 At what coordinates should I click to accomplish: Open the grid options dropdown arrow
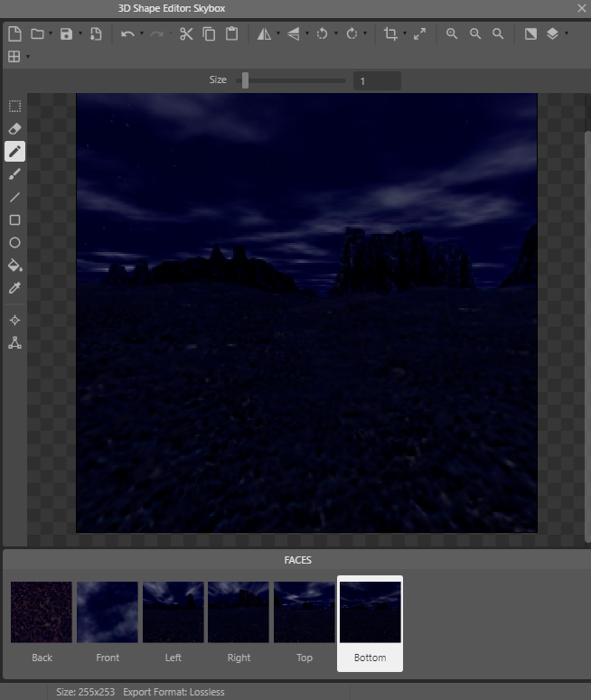[28, 57]
